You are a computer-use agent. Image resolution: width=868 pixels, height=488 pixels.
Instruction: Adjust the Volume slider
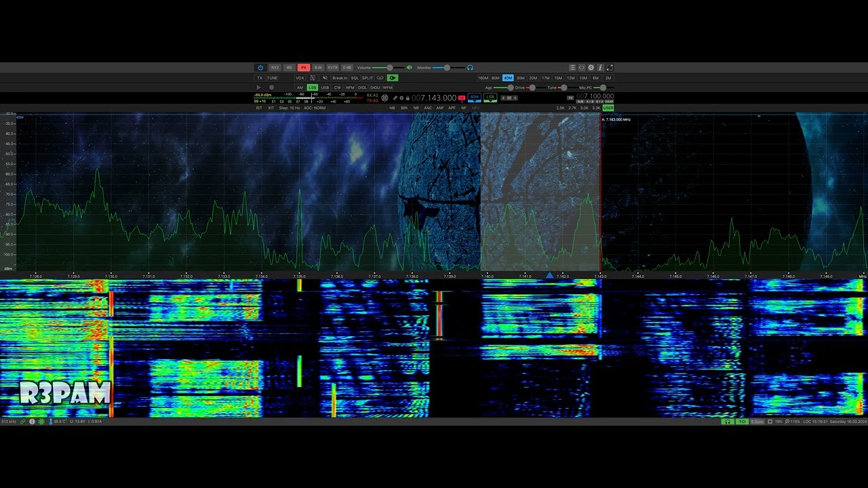(x=389, y=68)
